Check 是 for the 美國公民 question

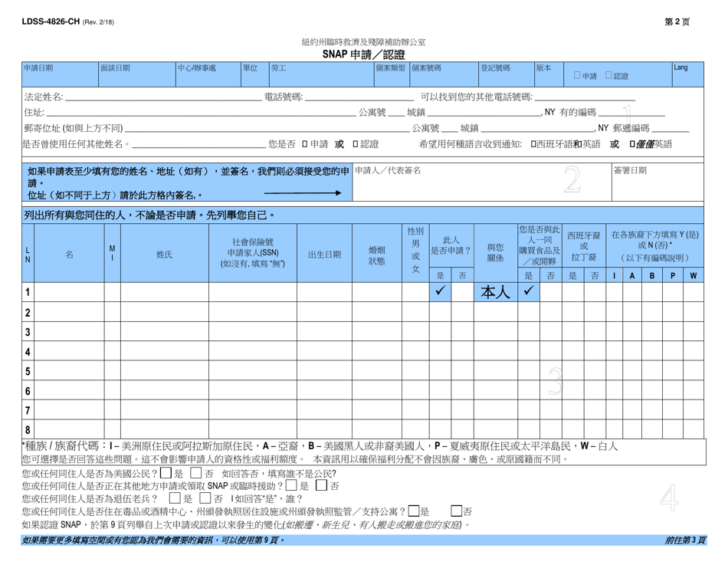tap(165, 473)
